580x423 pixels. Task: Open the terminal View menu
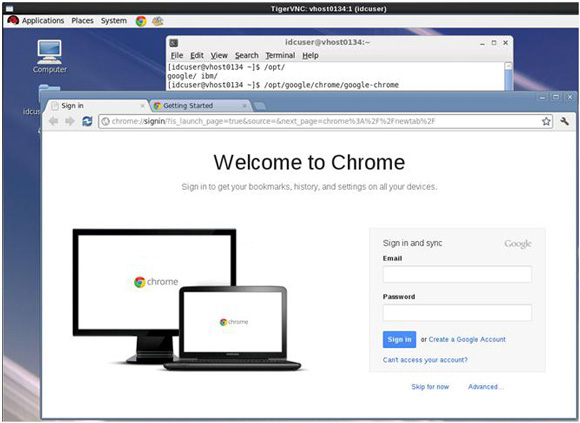coord(219,55)
